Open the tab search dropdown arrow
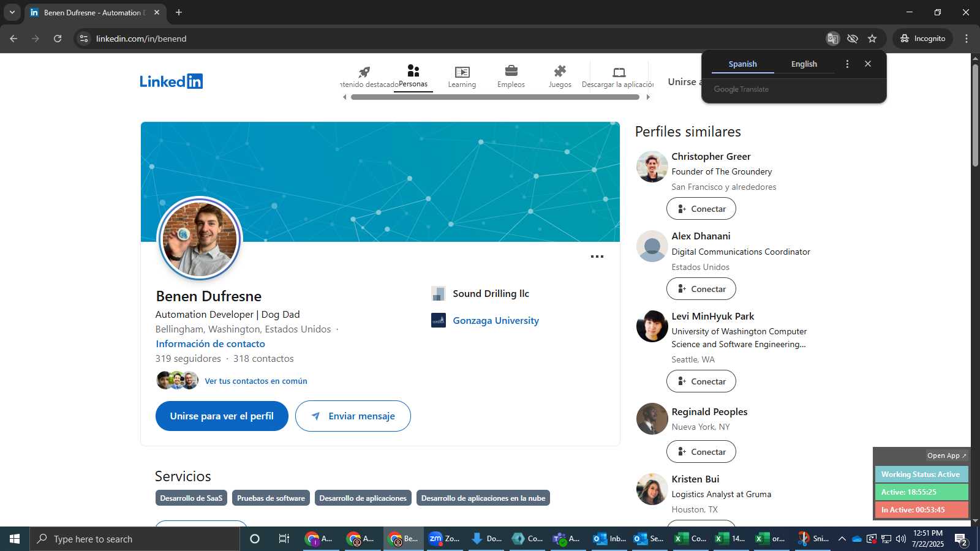 (x=12, y=12)
